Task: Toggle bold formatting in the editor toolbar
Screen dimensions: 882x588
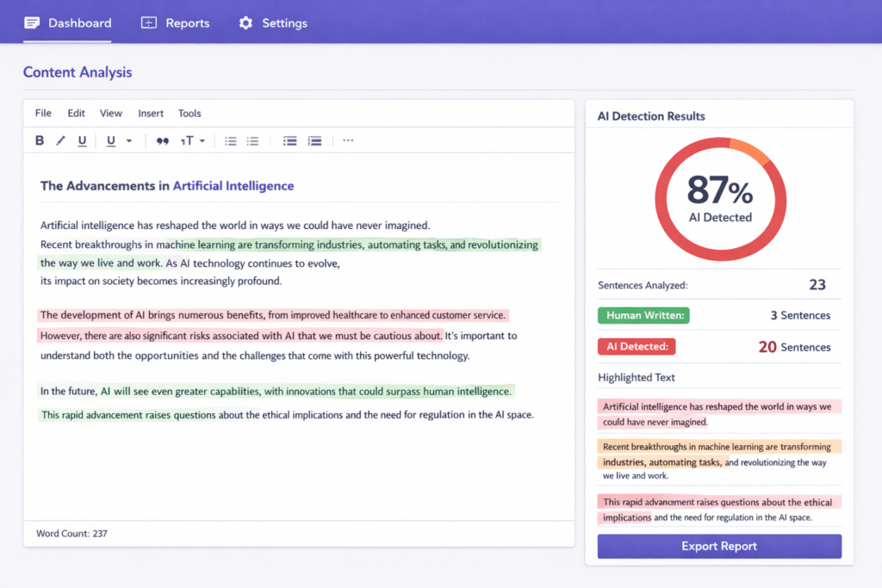Action: [x=40, y=140]
